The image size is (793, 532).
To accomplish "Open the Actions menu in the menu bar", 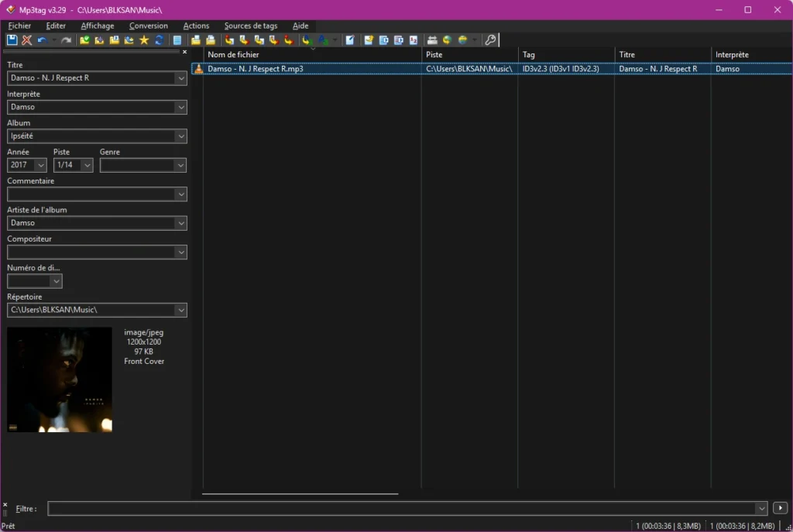I will tap(196, 26).
